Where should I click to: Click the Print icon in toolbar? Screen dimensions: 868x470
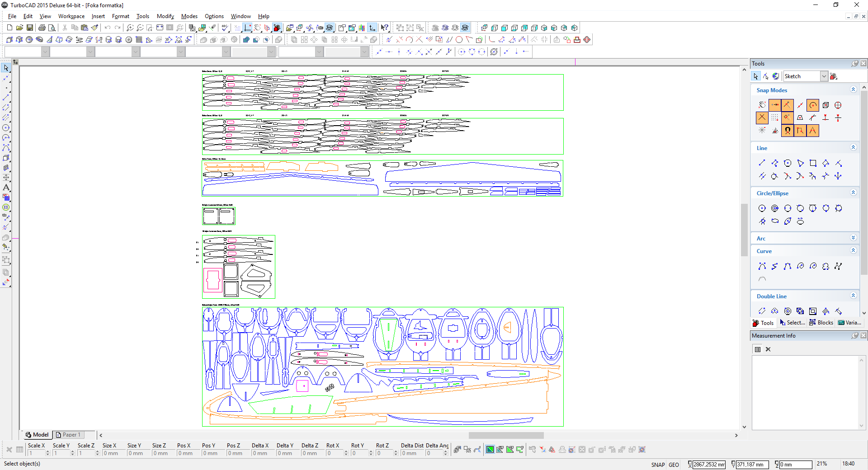(x=42, y=28)
